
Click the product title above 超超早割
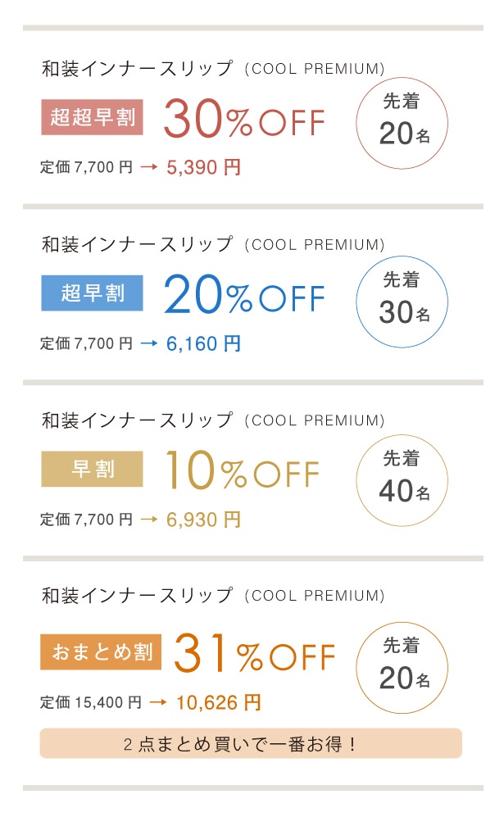[x=213, y=69]
